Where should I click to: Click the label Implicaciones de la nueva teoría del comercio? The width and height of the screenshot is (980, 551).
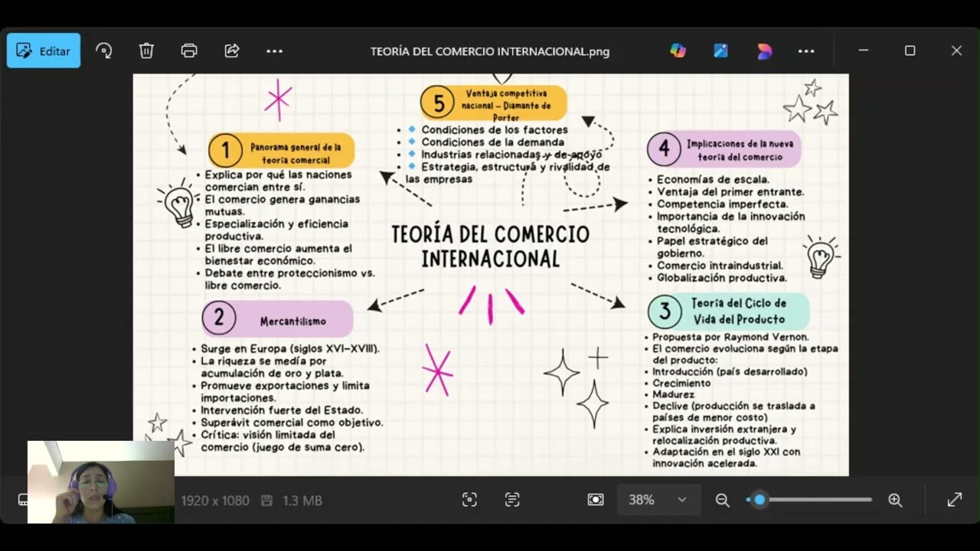point(724,149)
